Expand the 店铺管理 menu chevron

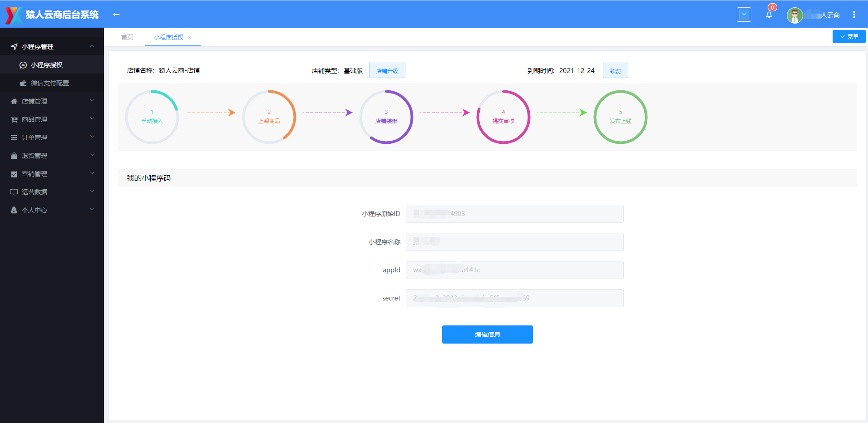tap(92, 101)
